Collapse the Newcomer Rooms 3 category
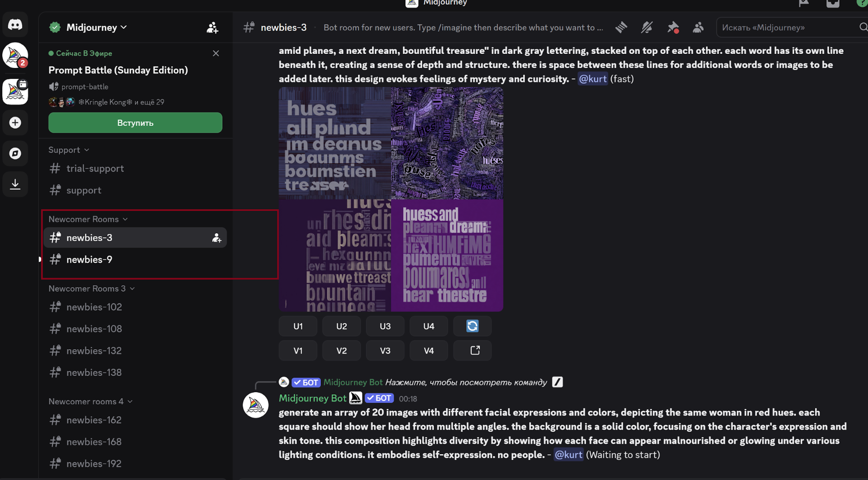The image size is (868, 480). point(91,288)
